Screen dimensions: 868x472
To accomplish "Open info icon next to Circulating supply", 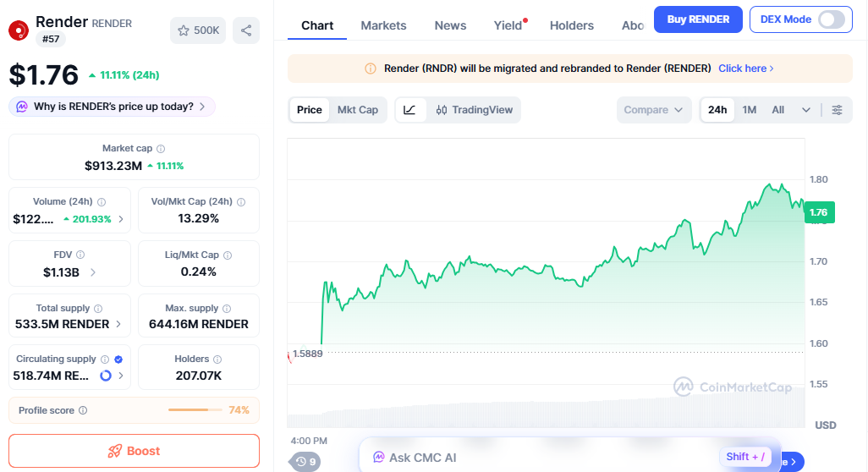I will [x=105, y=359].
